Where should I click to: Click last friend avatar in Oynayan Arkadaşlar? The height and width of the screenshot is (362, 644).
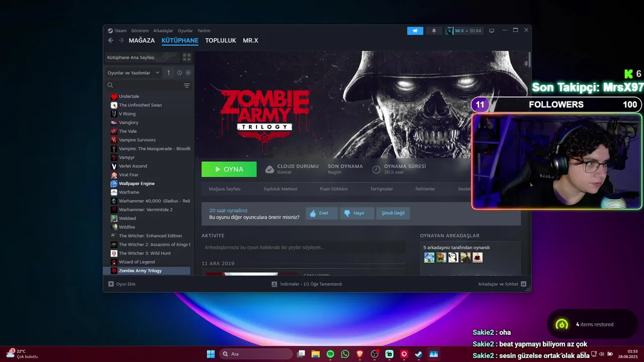[x=477, y=257]
